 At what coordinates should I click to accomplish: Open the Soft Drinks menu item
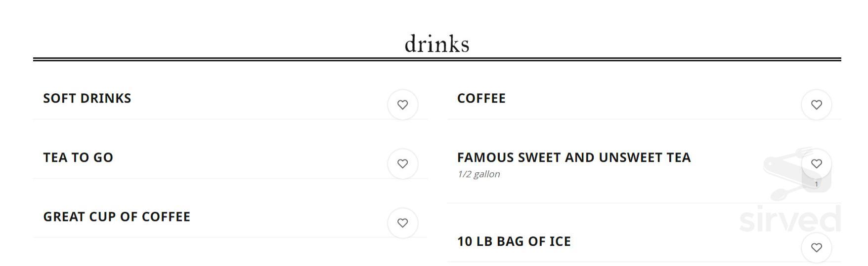click(87, 98)
